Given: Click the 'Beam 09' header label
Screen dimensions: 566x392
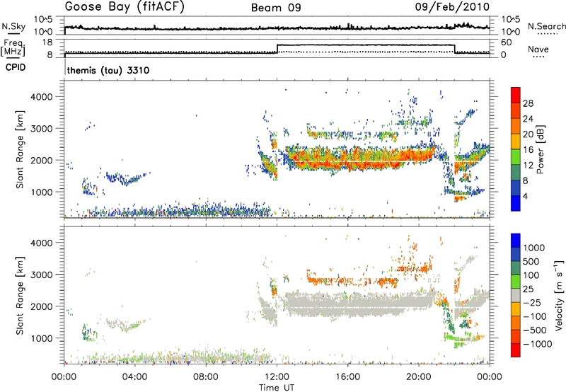Looking at the screenshot, I should pyautogui.click(x=276, y=8).
